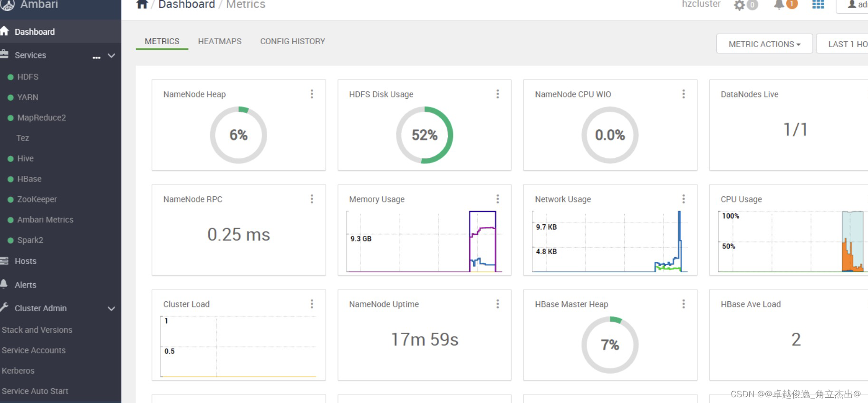Click the DataNodes Live 1/1 value
Screen dimensions: 868x403
pyautogui.click(x=795, y=129)
